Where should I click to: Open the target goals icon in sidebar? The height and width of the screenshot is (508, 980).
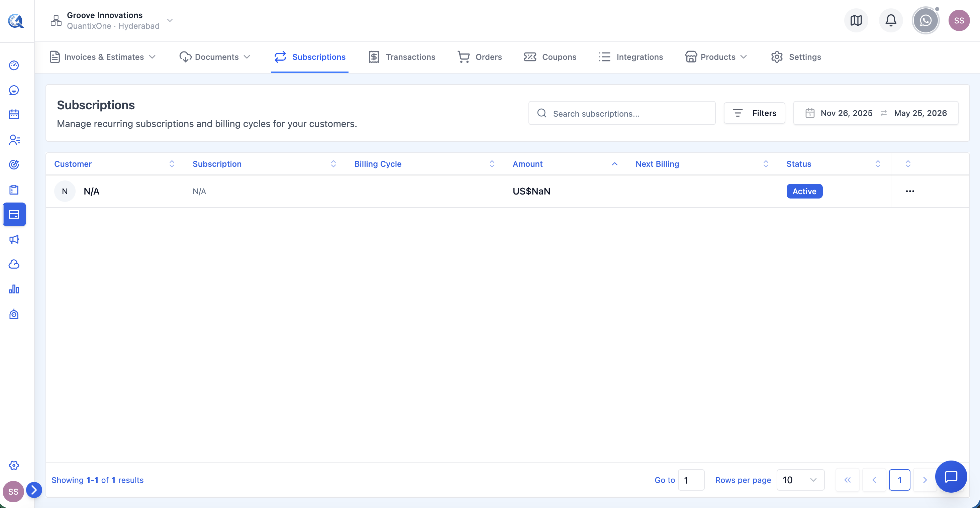14,164
